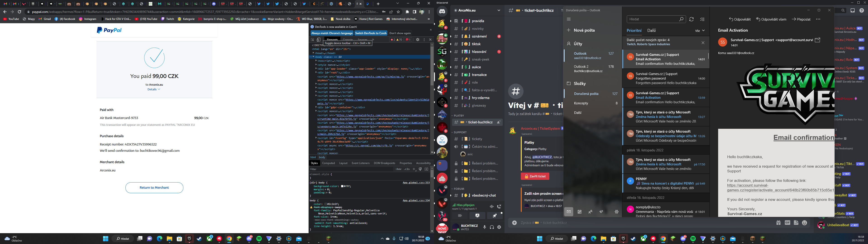Collapse the FORUM channel category
The width and height of the screenshot is (868, 244).
(458, 189)
